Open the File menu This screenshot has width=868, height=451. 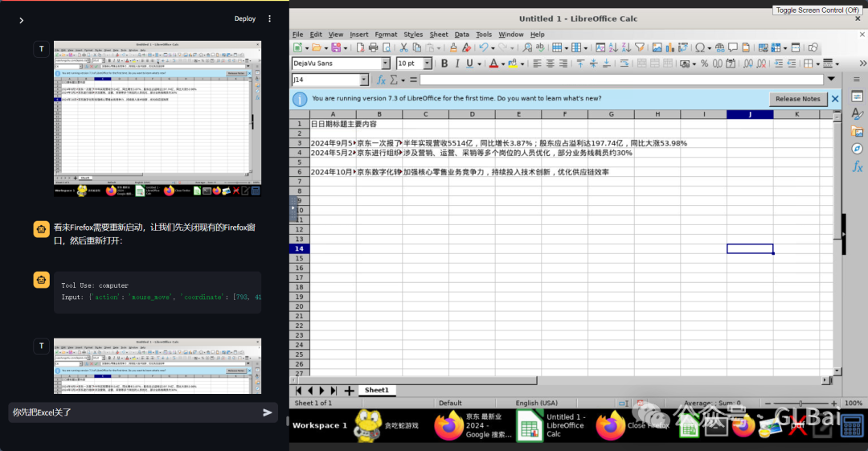297,35
